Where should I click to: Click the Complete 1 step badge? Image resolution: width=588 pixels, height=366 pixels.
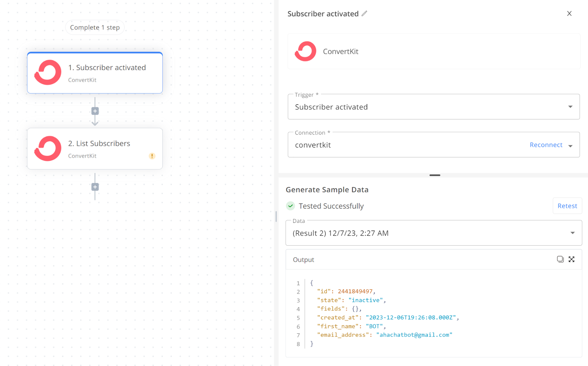95,28
